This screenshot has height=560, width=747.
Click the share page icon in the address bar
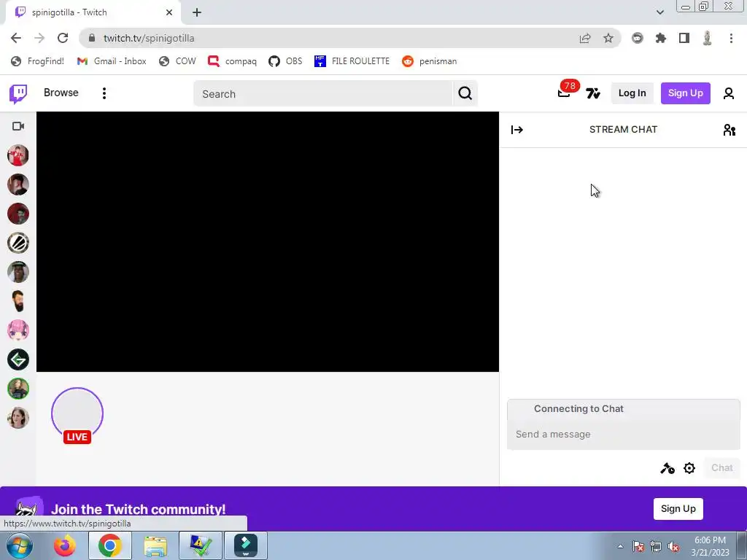pyautogui.click(x=585, y=38)
